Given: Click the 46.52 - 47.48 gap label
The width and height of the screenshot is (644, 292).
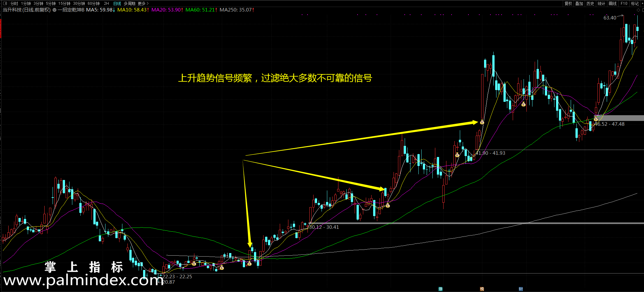Looking at the screenshot, I should point(610,124).
